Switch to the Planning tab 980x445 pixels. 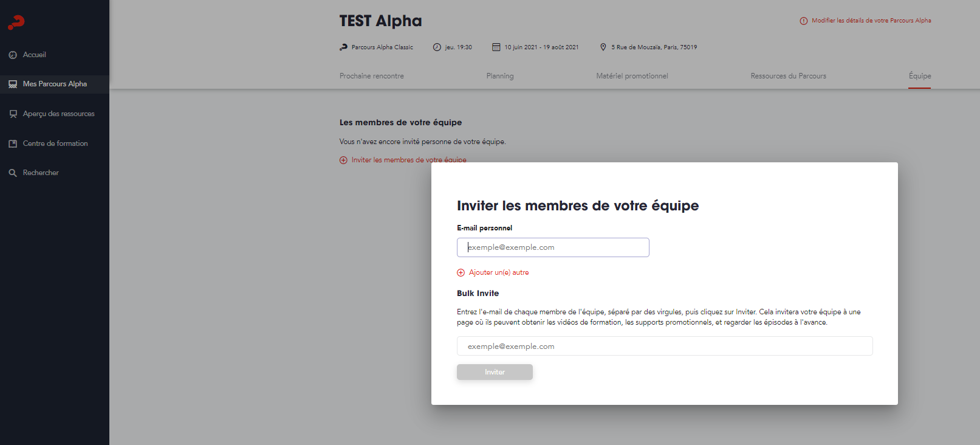(500, 76)
